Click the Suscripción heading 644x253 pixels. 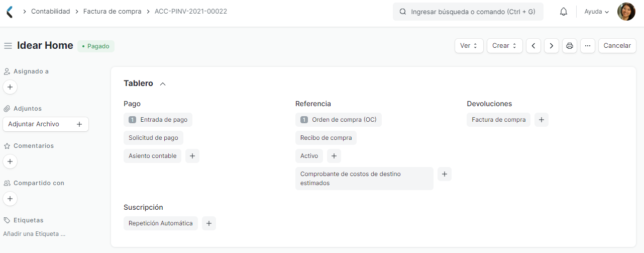(x=143, y=207)
